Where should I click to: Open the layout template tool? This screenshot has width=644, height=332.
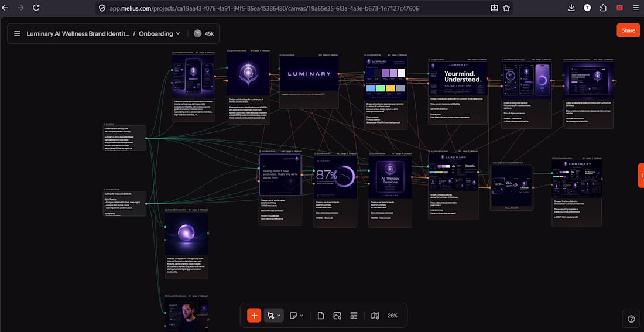coord(353,316)
